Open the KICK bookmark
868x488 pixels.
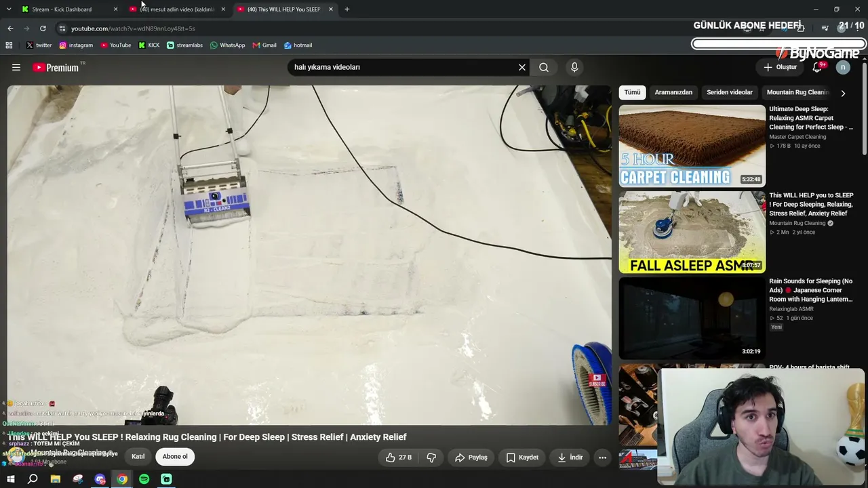[x=149, y=45]
